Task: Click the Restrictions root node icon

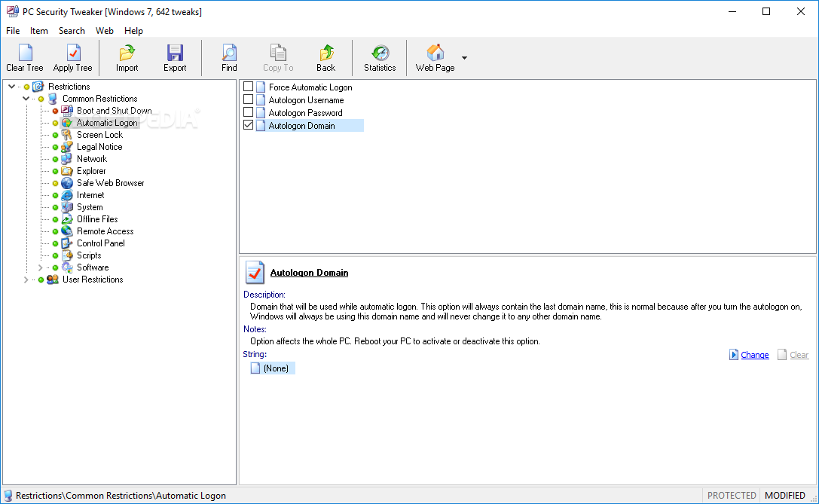Action: point(38,87)
